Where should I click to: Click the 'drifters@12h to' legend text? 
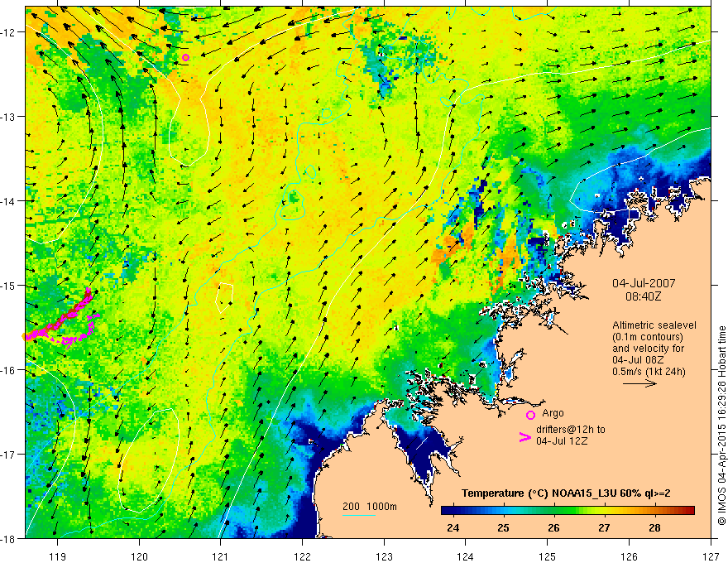pyautogui.click(x=571, y=430)
